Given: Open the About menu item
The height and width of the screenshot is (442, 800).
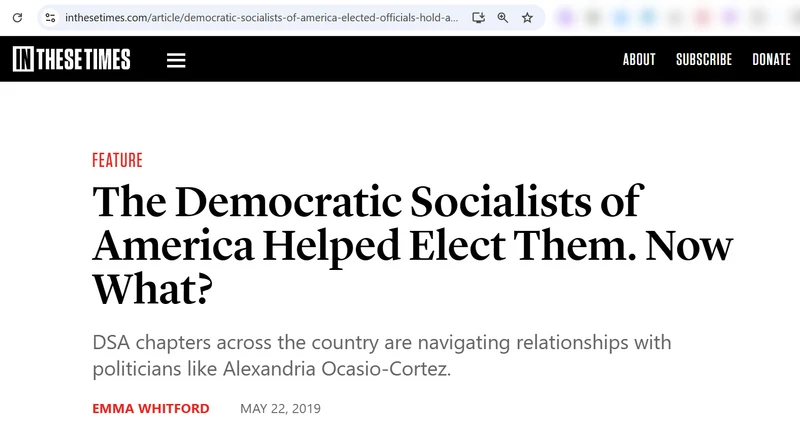Looking at the screenshot, I should [639, 60].
